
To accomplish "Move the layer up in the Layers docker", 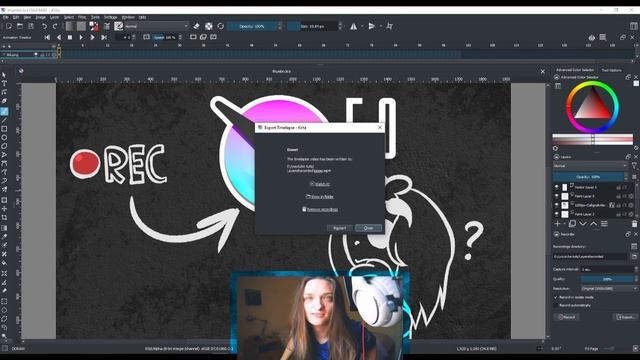I will [593, 224].
